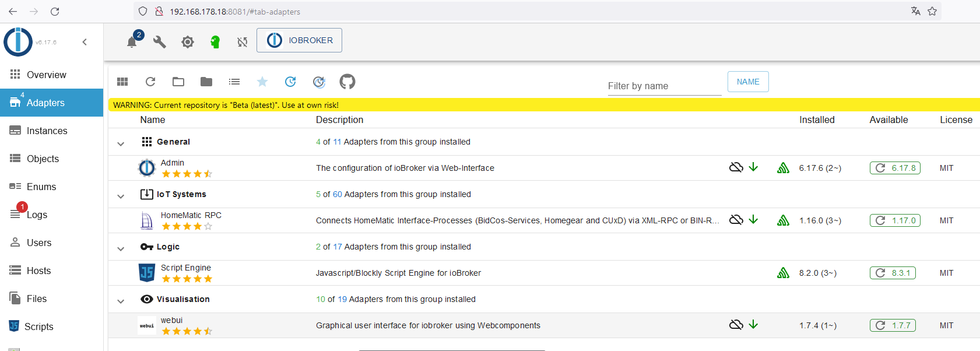Collapse the IoT Systems group
Image resolution: width=980 pixels, height=351 pixels.
(121, 196)
